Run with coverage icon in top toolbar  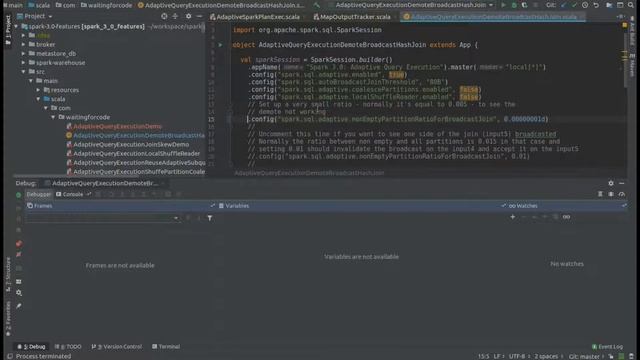click(x=524, y=5)
